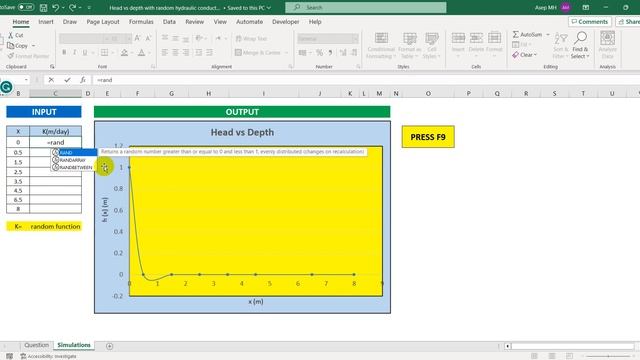The image size is (640, 360).
Task: Click the x (m) axis title
Action: [256, 302]
